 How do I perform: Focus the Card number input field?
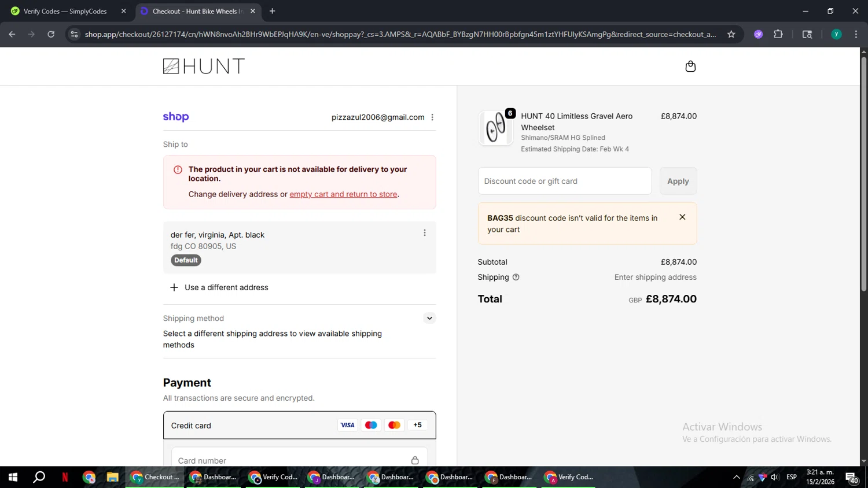pos(299,461)
